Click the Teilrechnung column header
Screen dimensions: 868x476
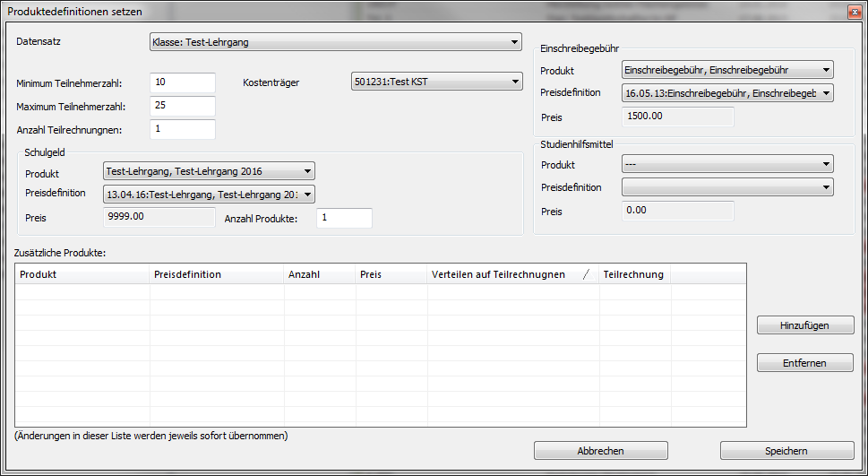(x=634, y=274)
